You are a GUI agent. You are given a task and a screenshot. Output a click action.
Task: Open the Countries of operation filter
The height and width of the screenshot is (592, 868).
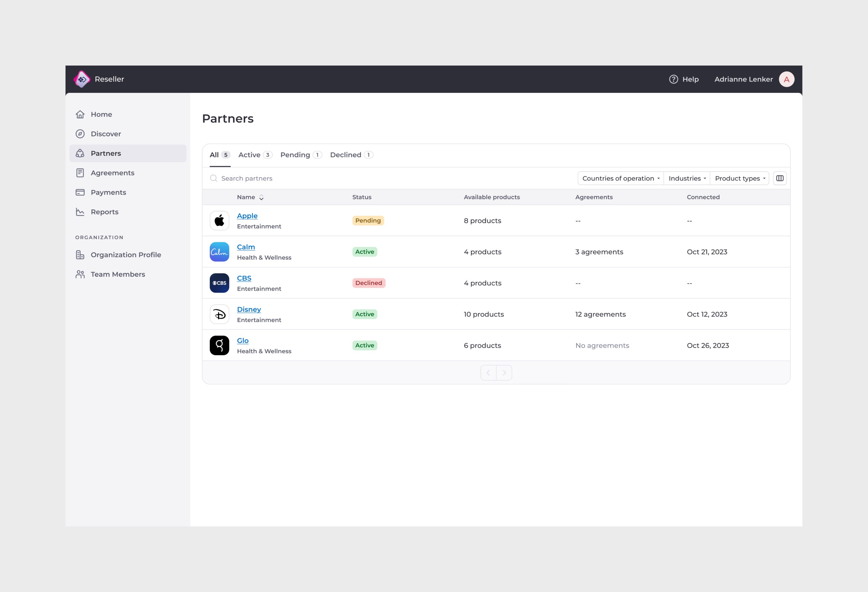tap(620, 178)
